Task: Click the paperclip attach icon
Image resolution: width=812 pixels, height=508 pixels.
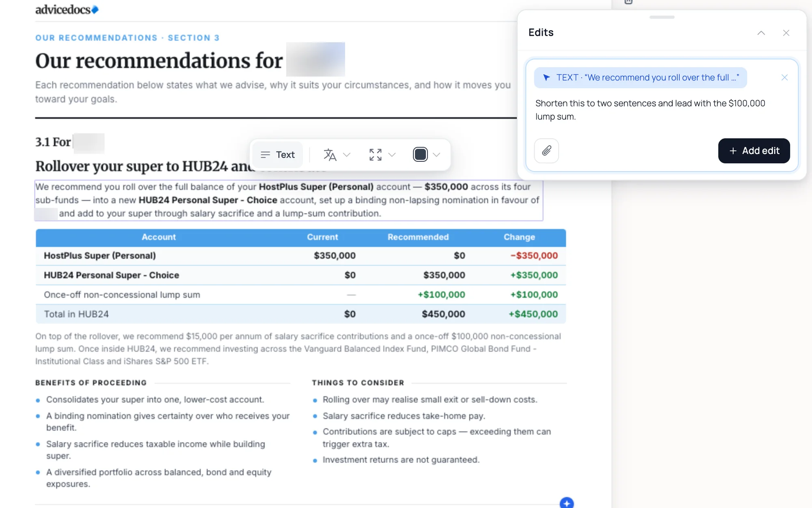Action: [x=546, y=151]
